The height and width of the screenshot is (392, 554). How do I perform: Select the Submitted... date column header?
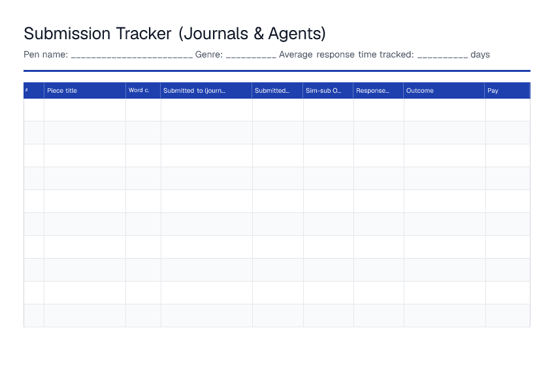[x=278, y=91]
